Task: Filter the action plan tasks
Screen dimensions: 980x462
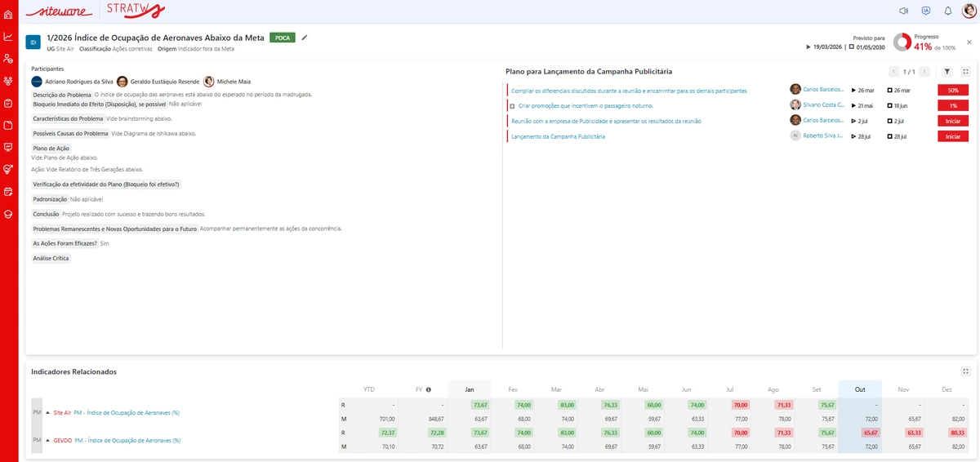Action: pos(947,72)
